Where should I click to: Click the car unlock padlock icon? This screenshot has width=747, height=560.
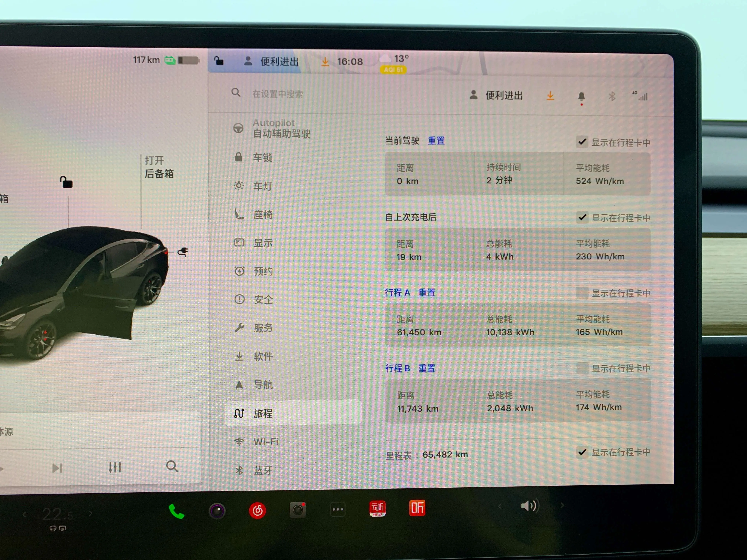point(66,182)
